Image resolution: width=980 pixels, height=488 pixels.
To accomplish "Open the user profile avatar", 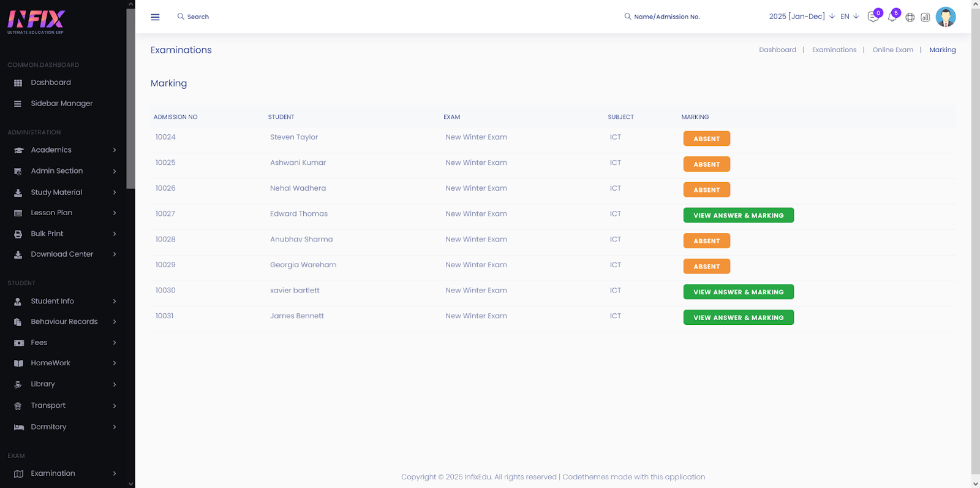I will 945,17.
